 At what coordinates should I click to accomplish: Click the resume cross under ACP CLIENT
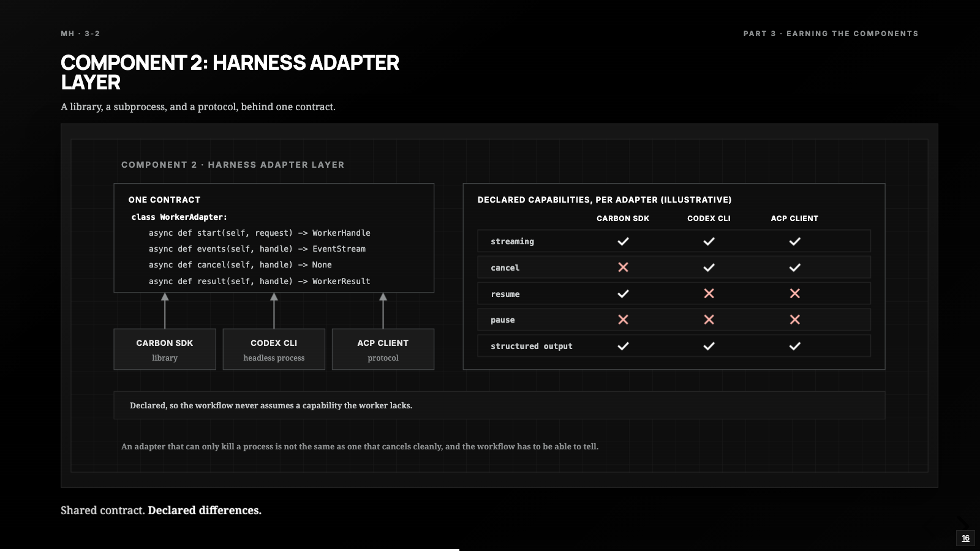(x=794, y=293)
